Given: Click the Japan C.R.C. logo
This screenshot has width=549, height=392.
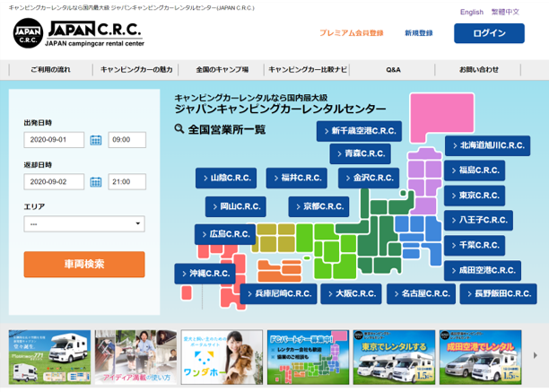Looking at the screenshot, I should click(78, 33).
